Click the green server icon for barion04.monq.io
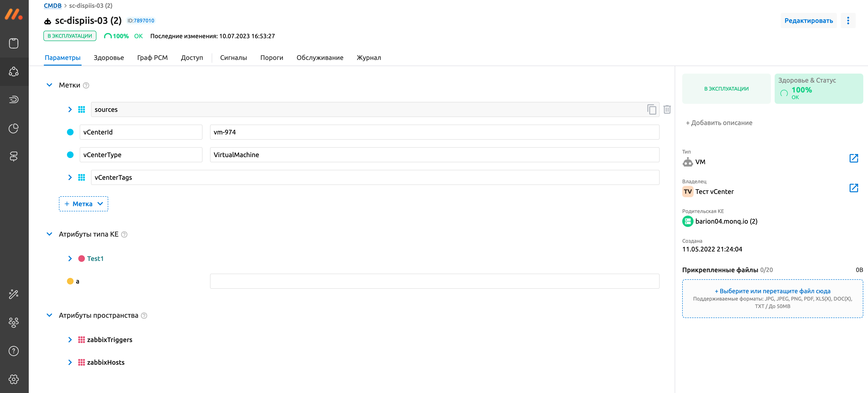This screenshot has width=868, height=393. pos(688,222)
